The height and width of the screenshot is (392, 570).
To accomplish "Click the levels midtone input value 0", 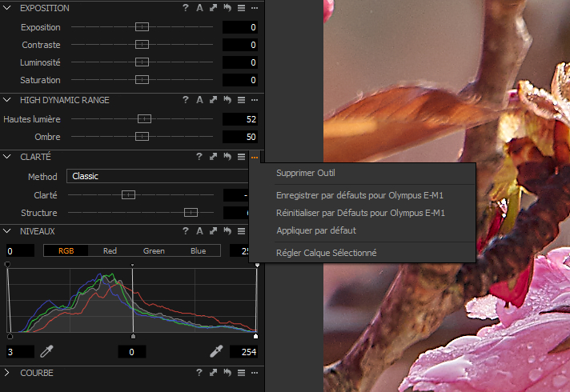I will (x=132, y=352).
